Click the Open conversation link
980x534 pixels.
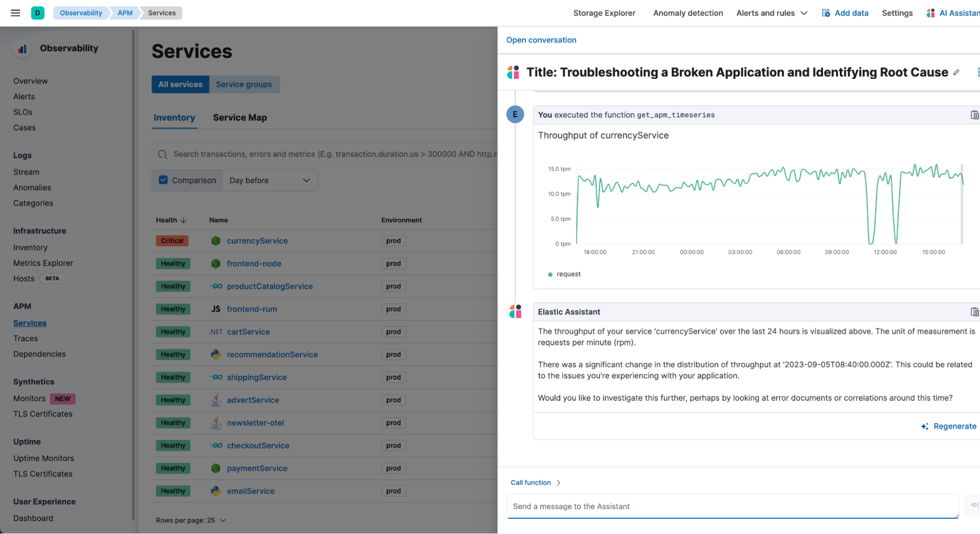541,40
